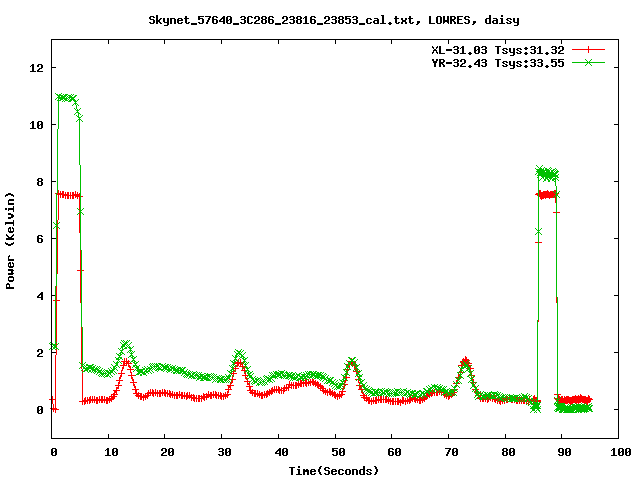Click the red peak near 73 seconds
The height and width of the screenshot is (480, 640).
(x=465, y=361)
